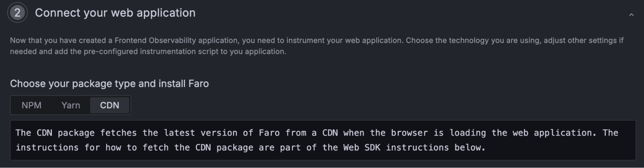Switch to the Yarn package option

coord(71,105)
